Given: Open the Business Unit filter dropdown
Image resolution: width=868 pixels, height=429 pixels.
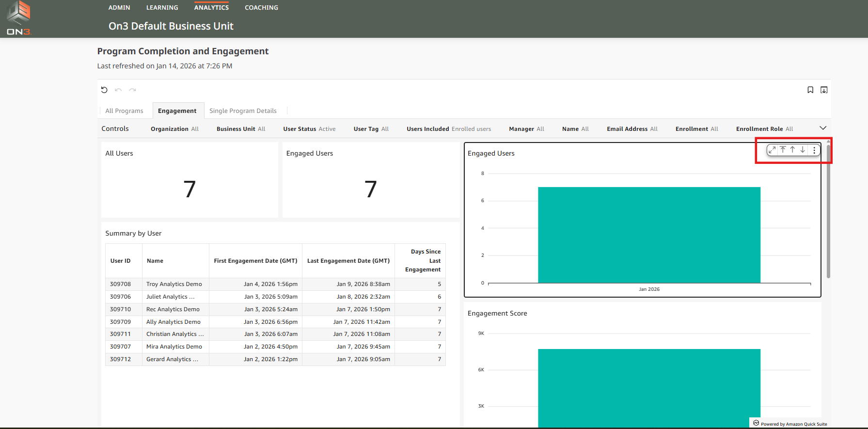Looking at the screenshot, I should coord(240,129).
